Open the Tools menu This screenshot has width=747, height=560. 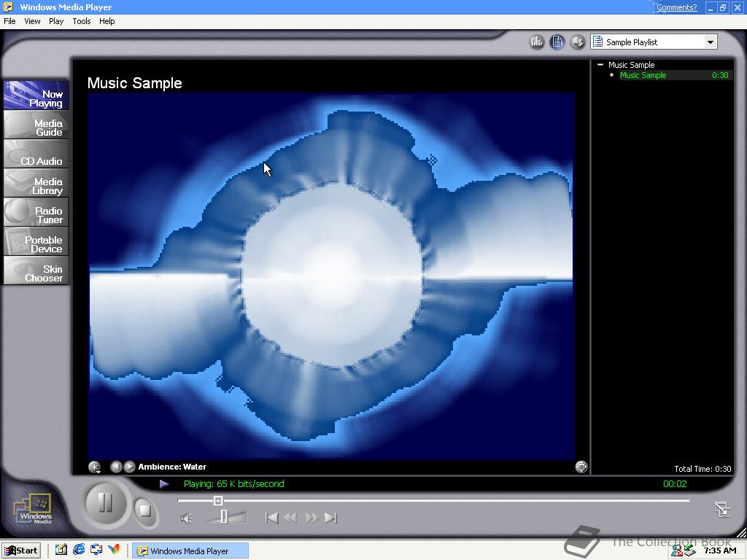click(x=82, y=21)
